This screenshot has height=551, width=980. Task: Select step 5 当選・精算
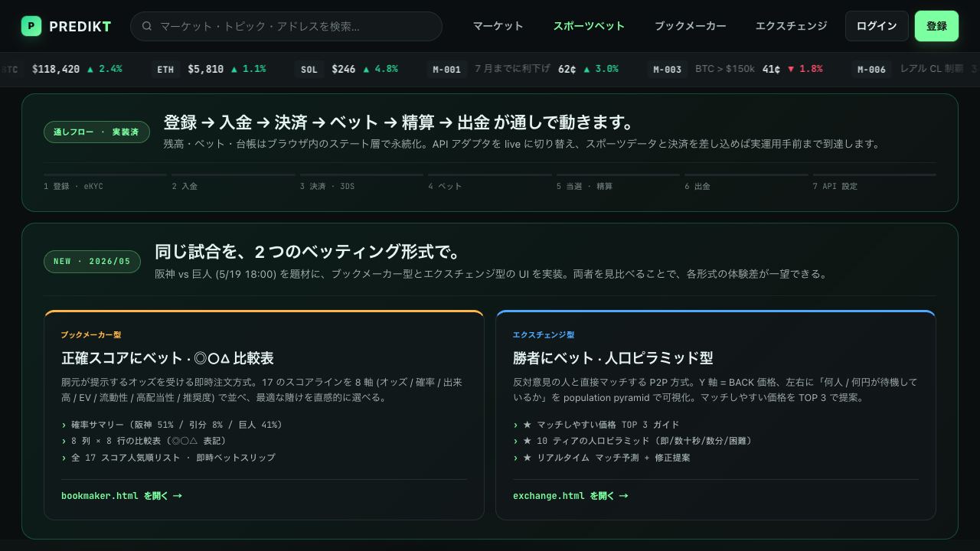(x=618, y=181)
